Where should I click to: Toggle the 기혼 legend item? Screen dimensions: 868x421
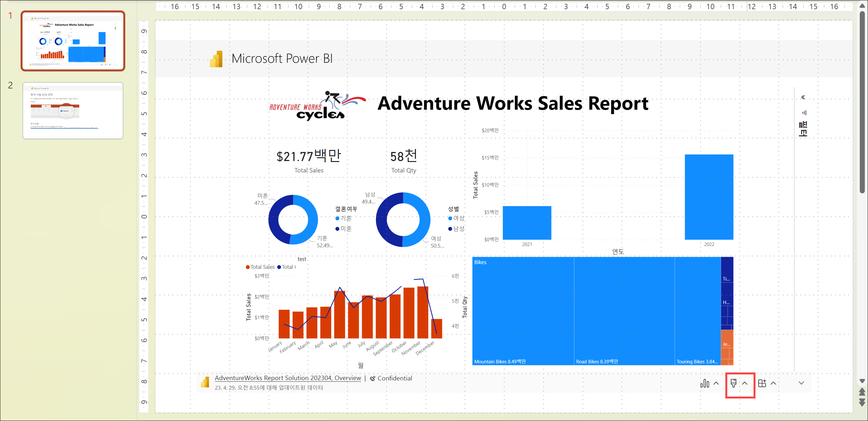pyautogui.click(x=344, y=218)
